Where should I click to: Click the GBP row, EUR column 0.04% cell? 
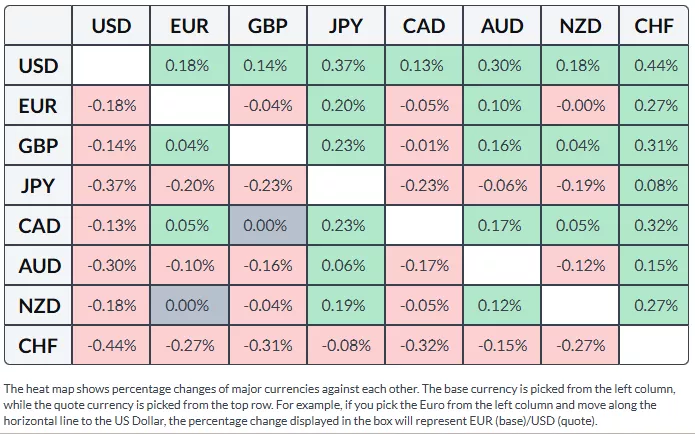(189, 146)
